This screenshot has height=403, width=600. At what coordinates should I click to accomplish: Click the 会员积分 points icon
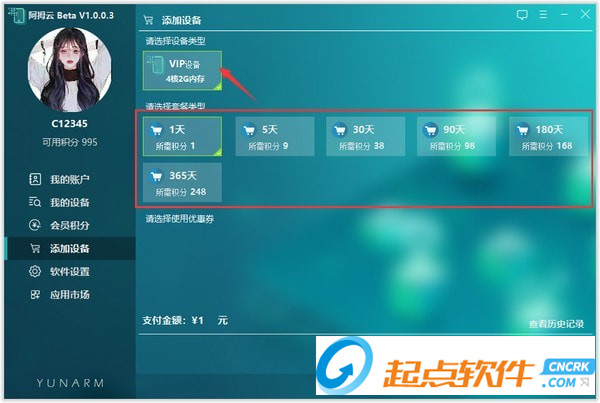click(35, 225)
